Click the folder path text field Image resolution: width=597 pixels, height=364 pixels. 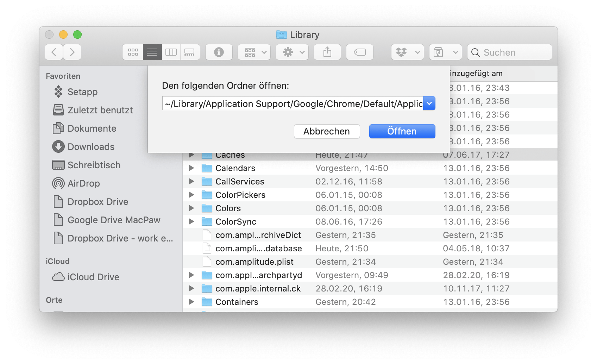coord(293,103)
